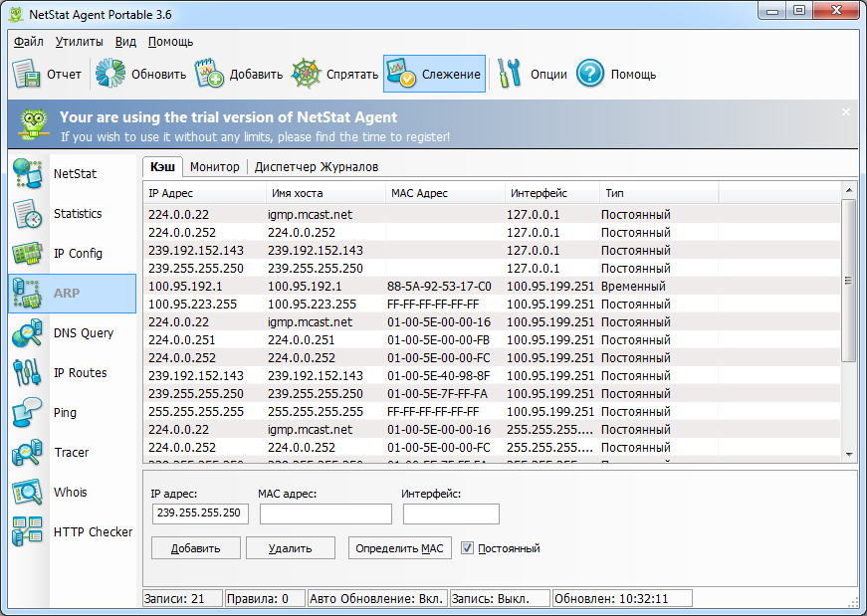Click the Добавить add icon
This screenshot has height=616, width=867.
coord(209,74)
